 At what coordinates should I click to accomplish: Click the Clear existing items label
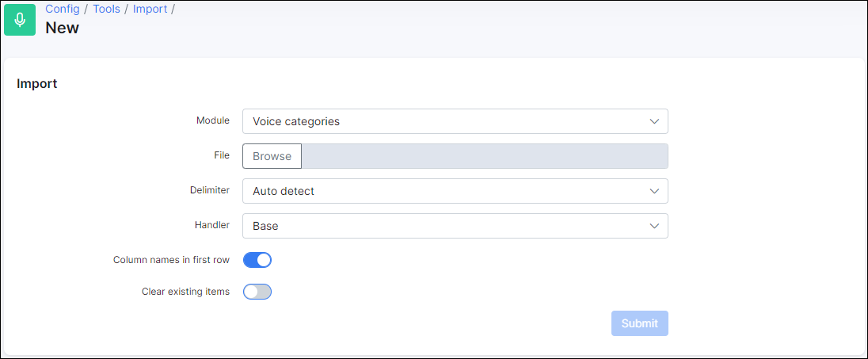(185, 292)
